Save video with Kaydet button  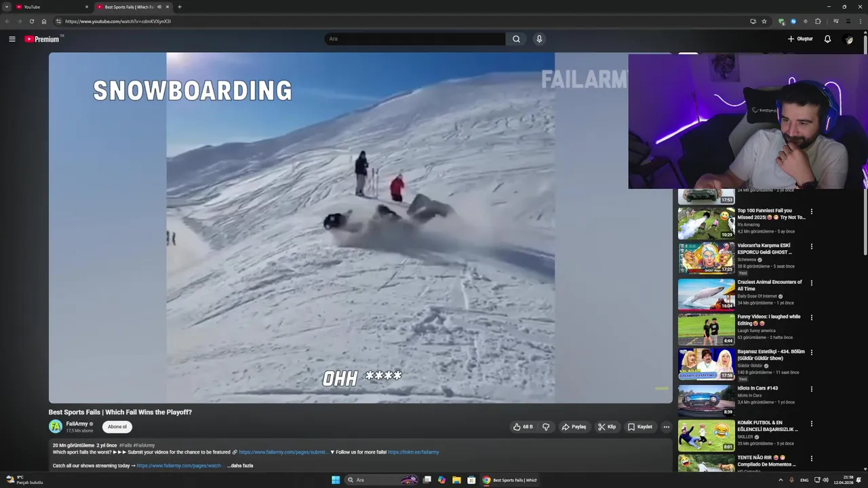pyautogui.click(x=639, y=427)
